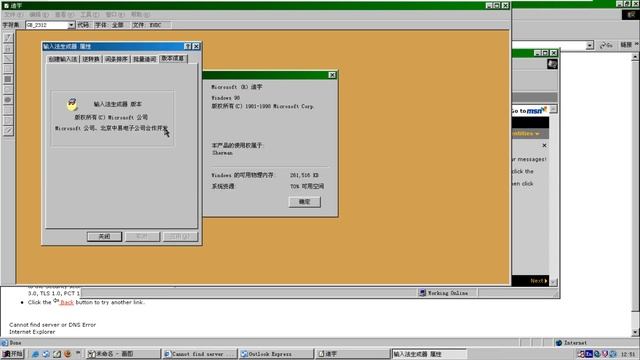Click Next in Outlook Express tip pane
This screenshot has width=640, height=360.
(x=539, y=281)
